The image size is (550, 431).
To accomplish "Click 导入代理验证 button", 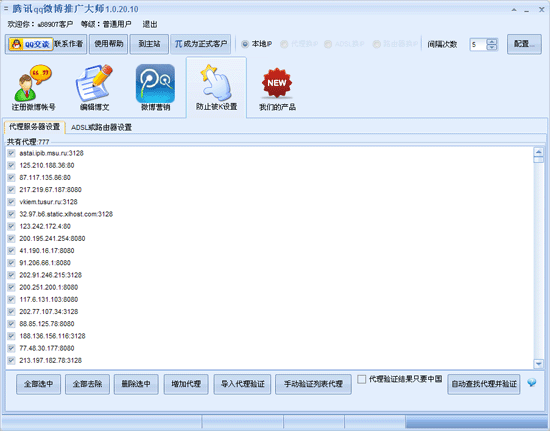I will pos(242,384).
